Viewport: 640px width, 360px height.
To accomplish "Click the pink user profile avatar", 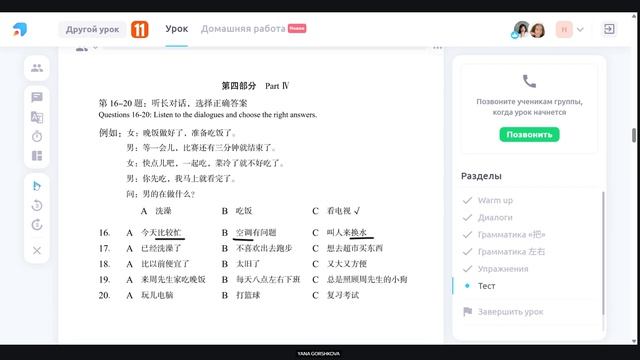I will pyautogui.click(x=564, y=29).
